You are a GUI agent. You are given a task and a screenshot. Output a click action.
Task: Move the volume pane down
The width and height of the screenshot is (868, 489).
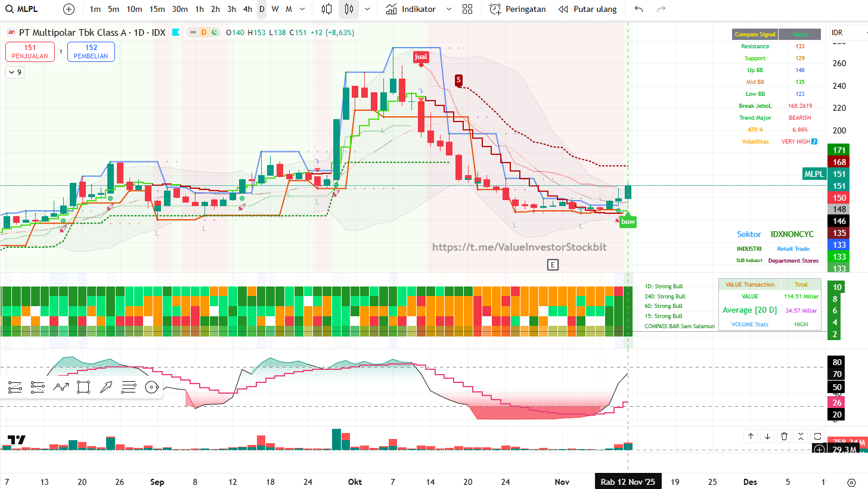click(x=768, y=436)
